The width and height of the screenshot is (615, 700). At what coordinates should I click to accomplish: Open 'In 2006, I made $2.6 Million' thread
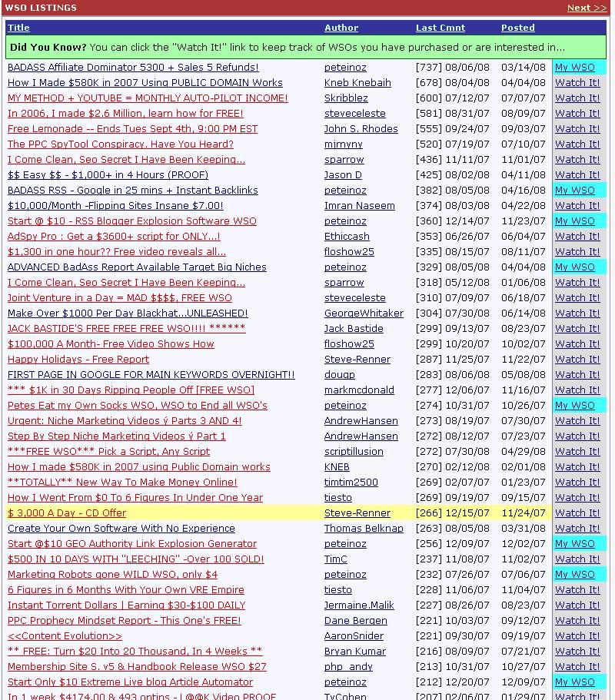(x=125, y=114)
